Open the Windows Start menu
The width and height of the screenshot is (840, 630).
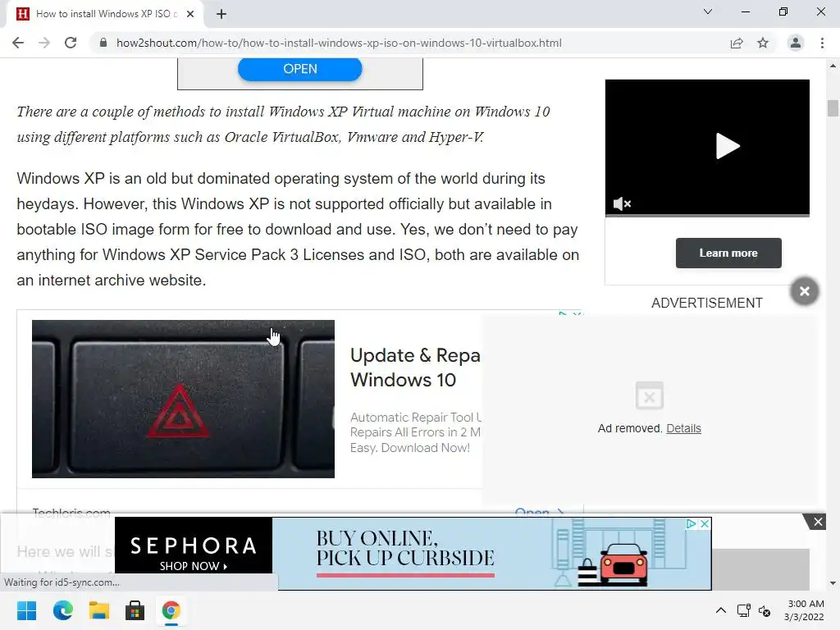(x=26, y=610)
